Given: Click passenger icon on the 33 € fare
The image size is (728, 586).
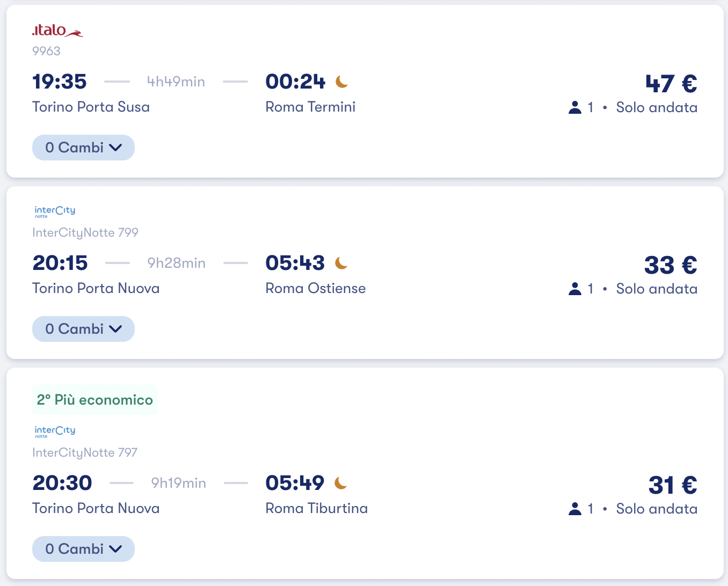Looking at the screenshot, I should [575, 289].
